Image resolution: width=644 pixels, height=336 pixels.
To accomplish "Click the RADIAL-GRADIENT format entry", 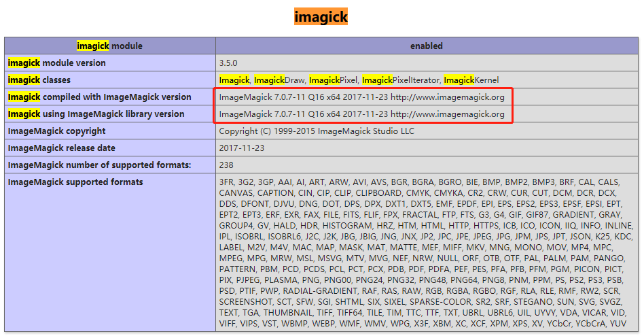I will point(320,290).
